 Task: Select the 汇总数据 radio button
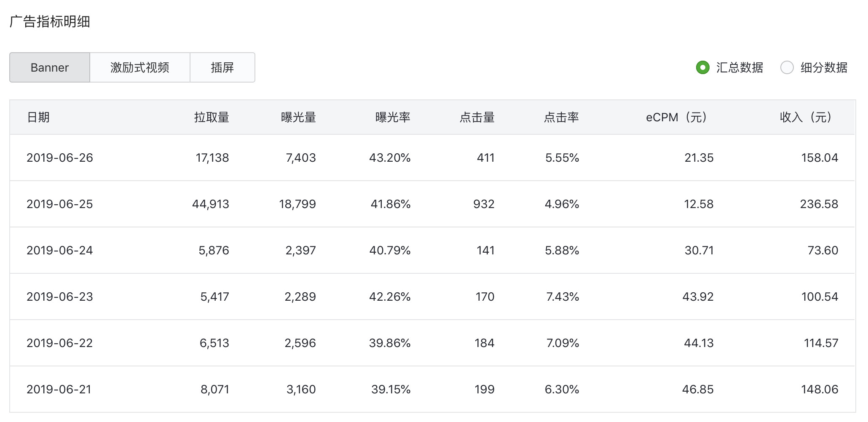(703, 67)
